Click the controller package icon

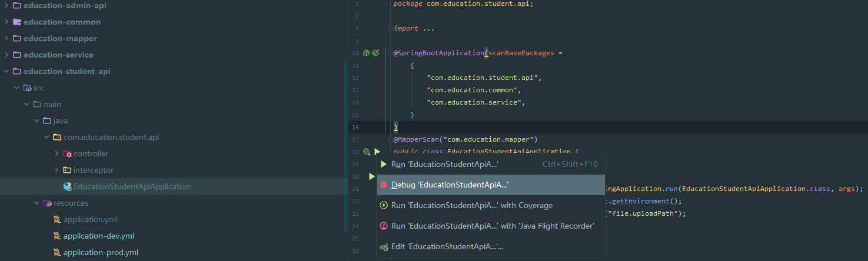point(66,153)
